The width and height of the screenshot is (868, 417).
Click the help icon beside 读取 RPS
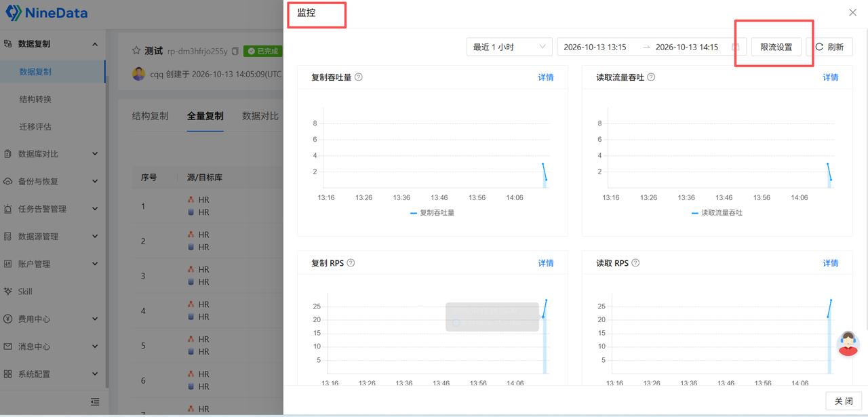pyautogui.click(x=635, y=263)
